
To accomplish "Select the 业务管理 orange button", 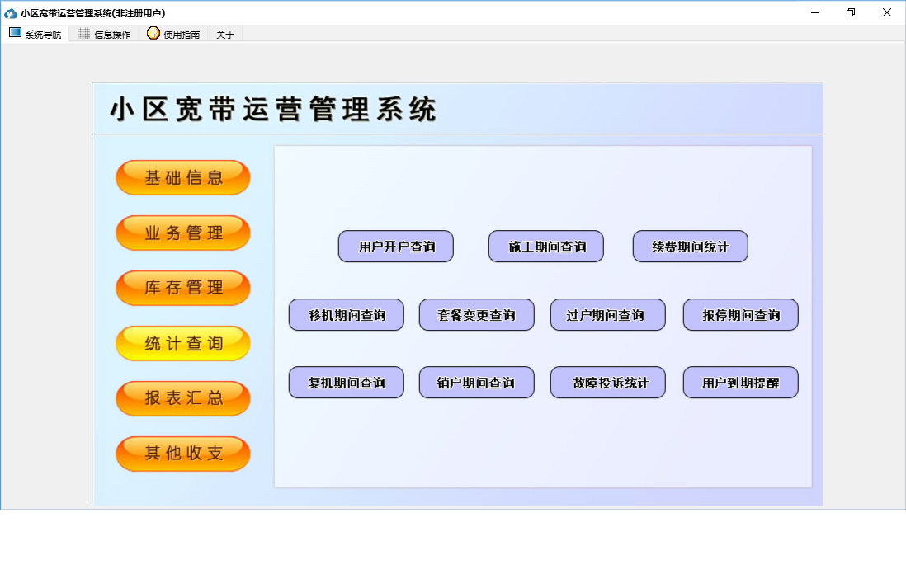I will pos(183,233).
